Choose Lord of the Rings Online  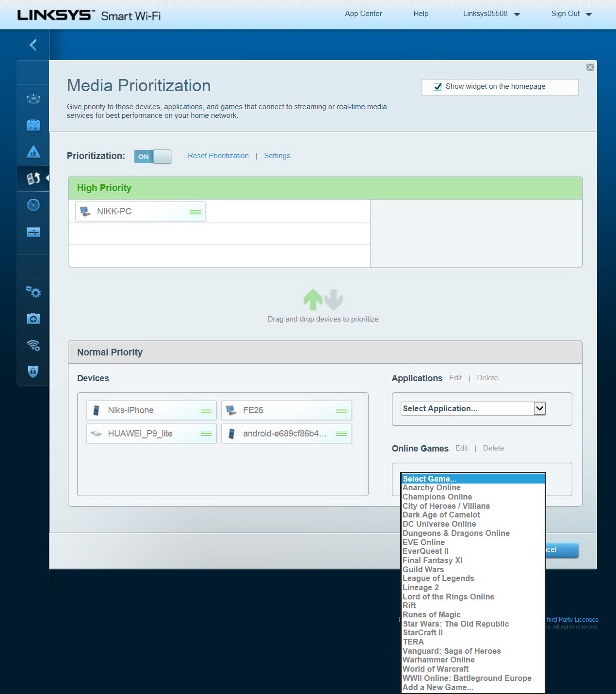click(x=473, y=597)
